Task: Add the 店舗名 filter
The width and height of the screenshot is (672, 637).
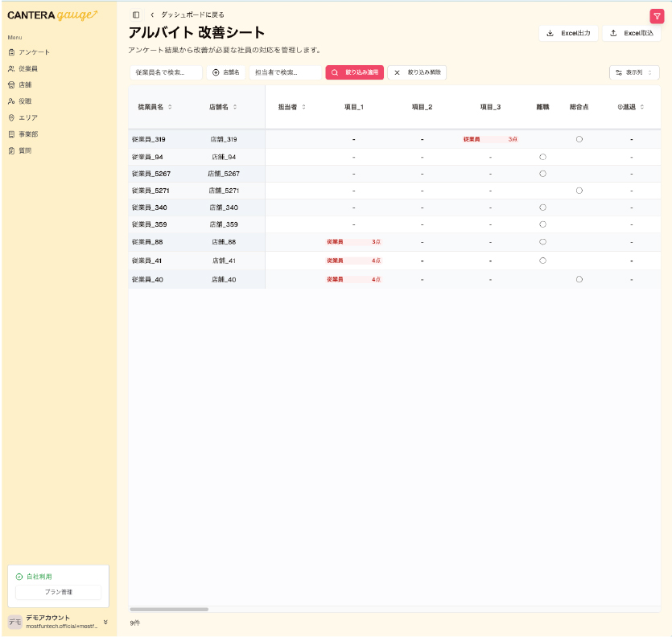Action: [x=226, y=72]
